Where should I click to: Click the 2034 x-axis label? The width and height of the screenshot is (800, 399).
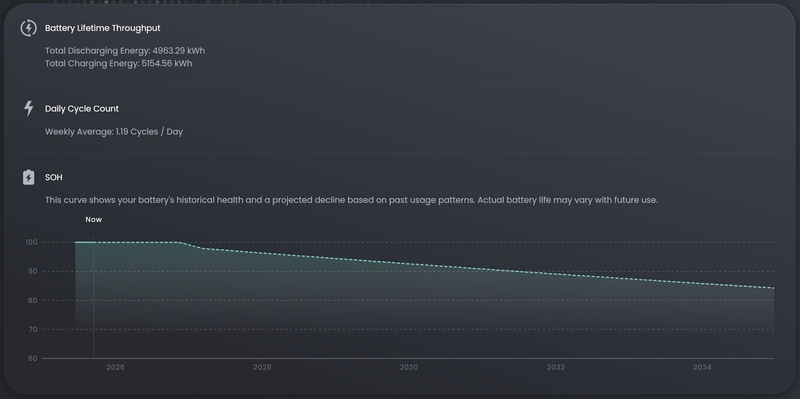pyautogui.click(x=702, y=367)
